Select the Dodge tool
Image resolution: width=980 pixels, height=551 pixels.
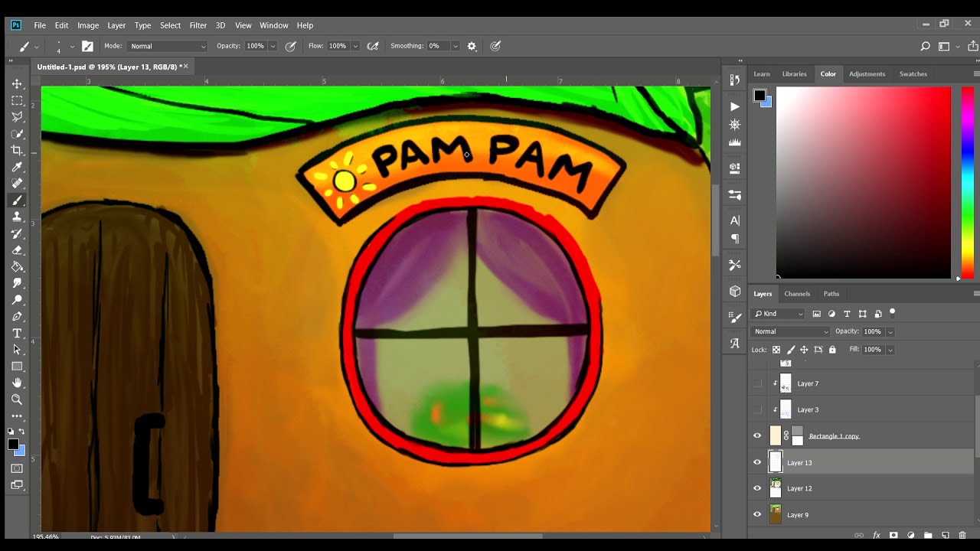(x=17, y=300)
